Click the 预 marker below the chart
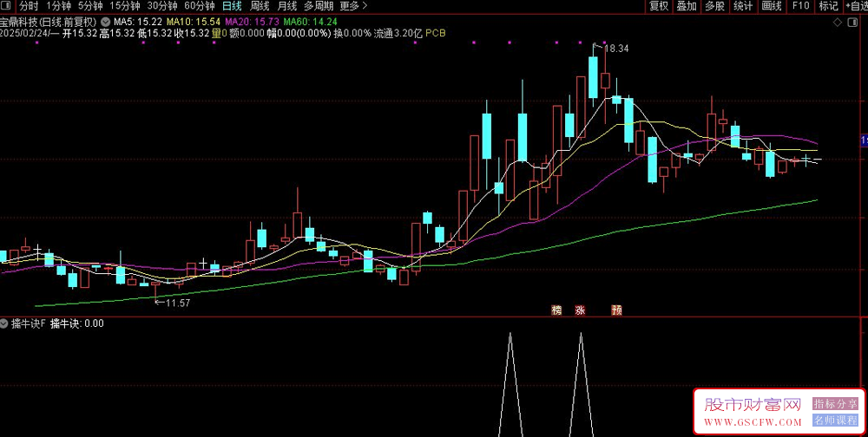The width and height of the screenshot is (868, 437). point(616,310)
